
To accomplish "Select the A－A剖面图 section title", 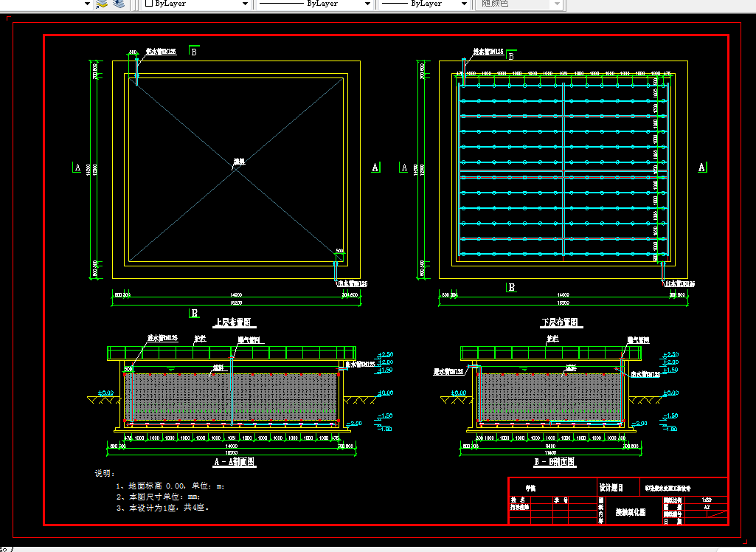I will [235, 462].
